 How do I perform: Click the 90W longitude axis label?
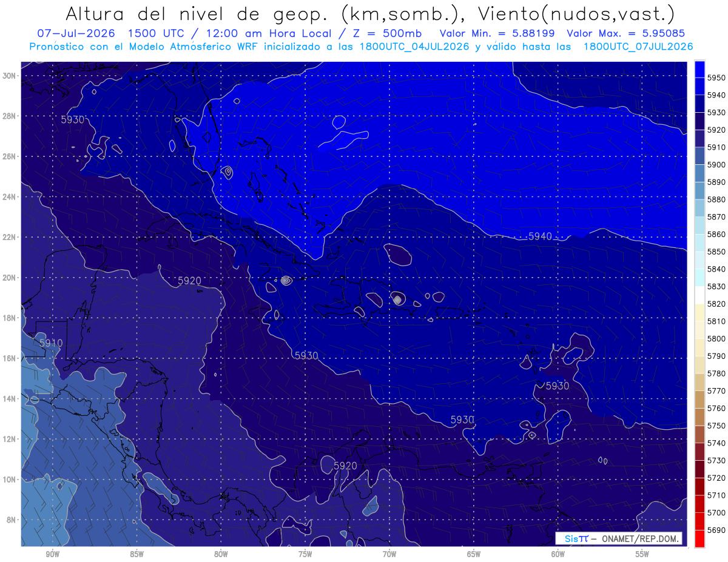(52, 554)
